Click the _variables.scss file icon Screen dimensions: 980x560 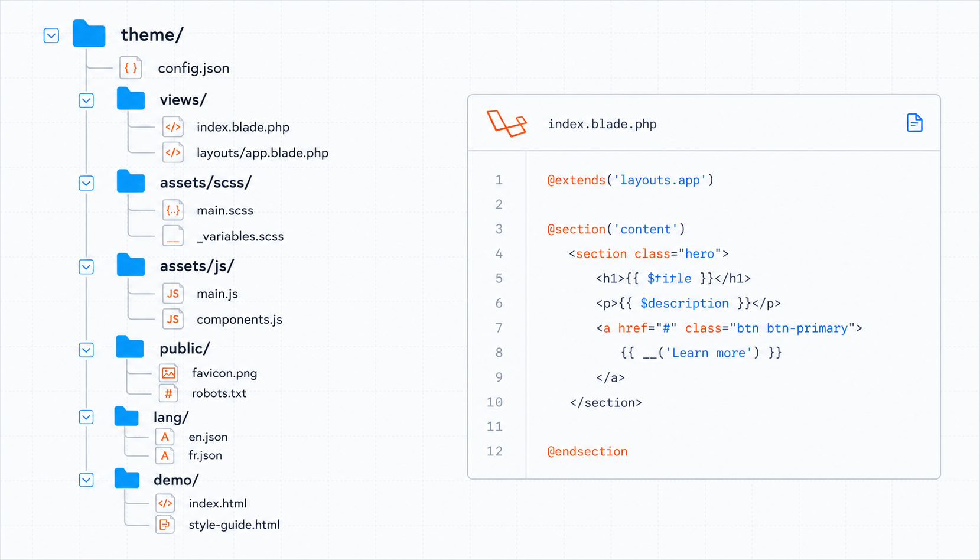tap(173, 236)
